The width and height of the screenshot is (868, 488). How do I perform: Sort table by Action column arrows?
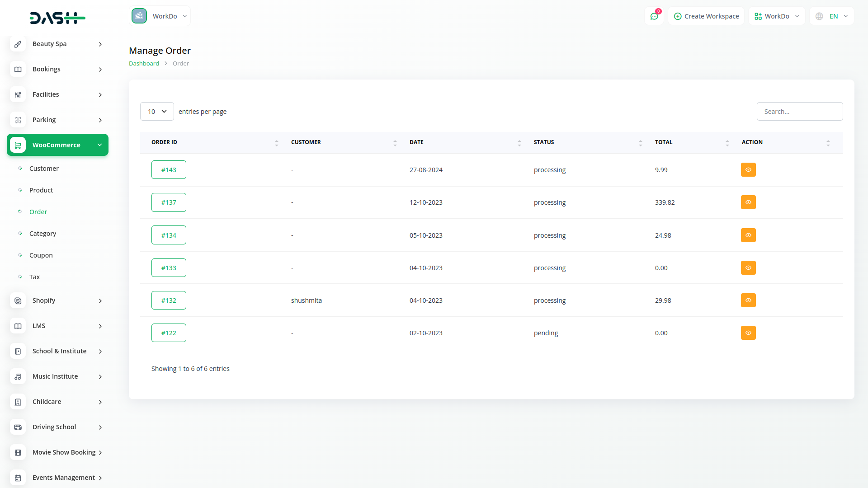click(x=828, y=143)
